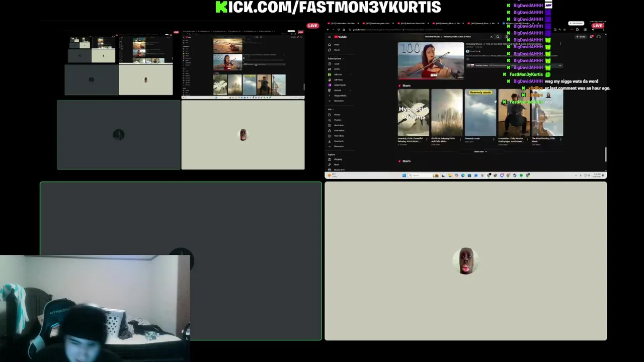Switch to the third browser tab
The height and width of the screenshot is (362, 644).
coord(412,24)
